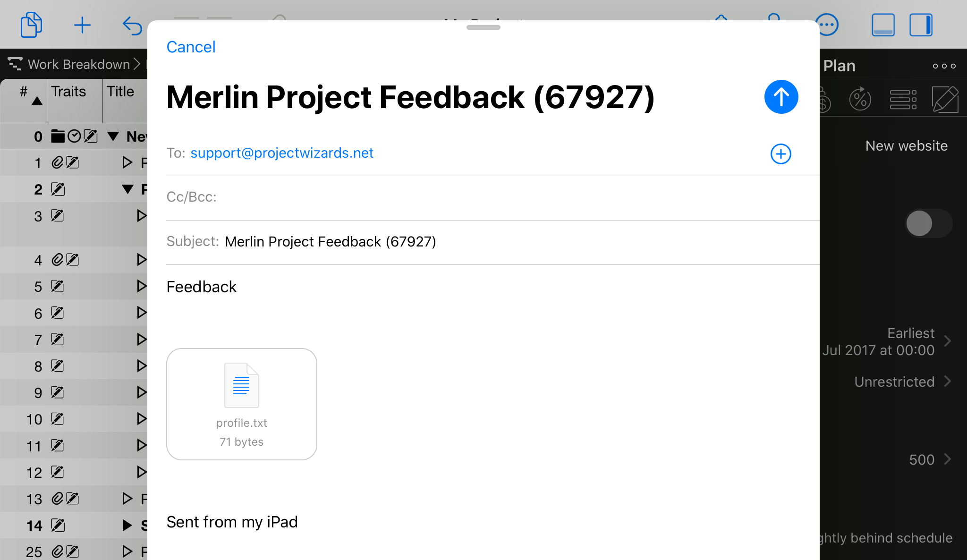Grab the sheet handle at the top of the mail sheet
Screen dimensions: 967x560
pos(483,27)
